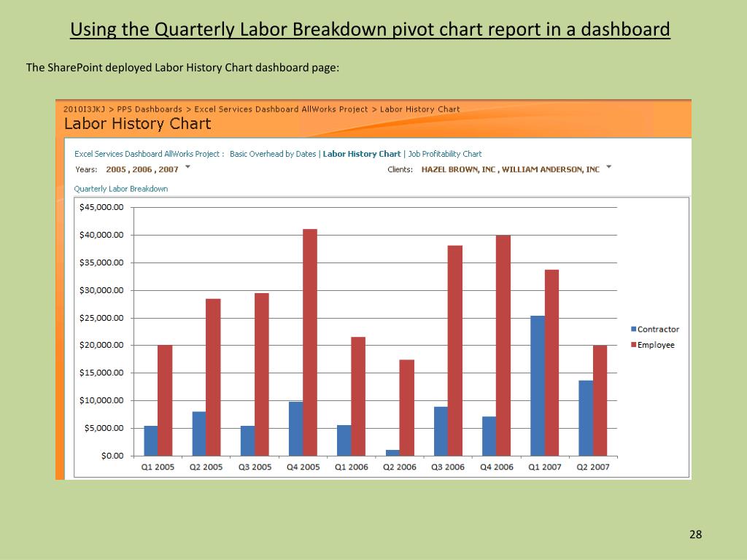Screen dimensions: 747x560
Task: Click the Q2 2006 Contractor bar
Action: (x=392, y=453)
